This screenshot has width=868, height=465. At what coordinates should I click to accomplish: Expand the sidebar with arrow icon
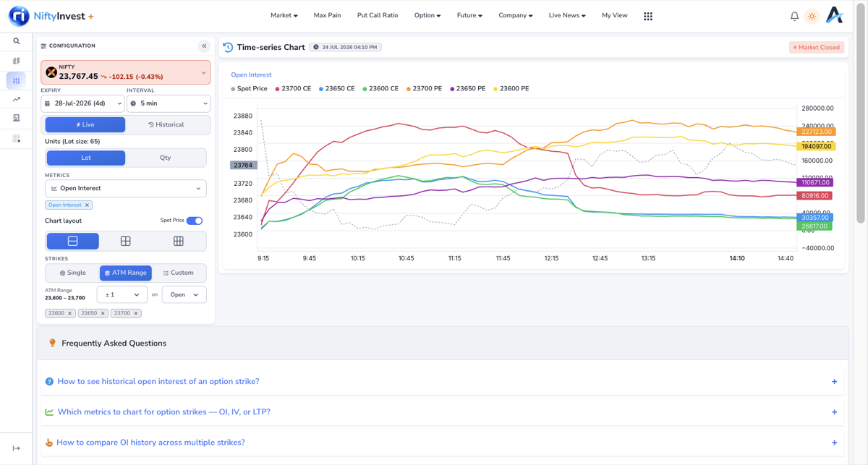pyautogui.click(x=16, y=448)
